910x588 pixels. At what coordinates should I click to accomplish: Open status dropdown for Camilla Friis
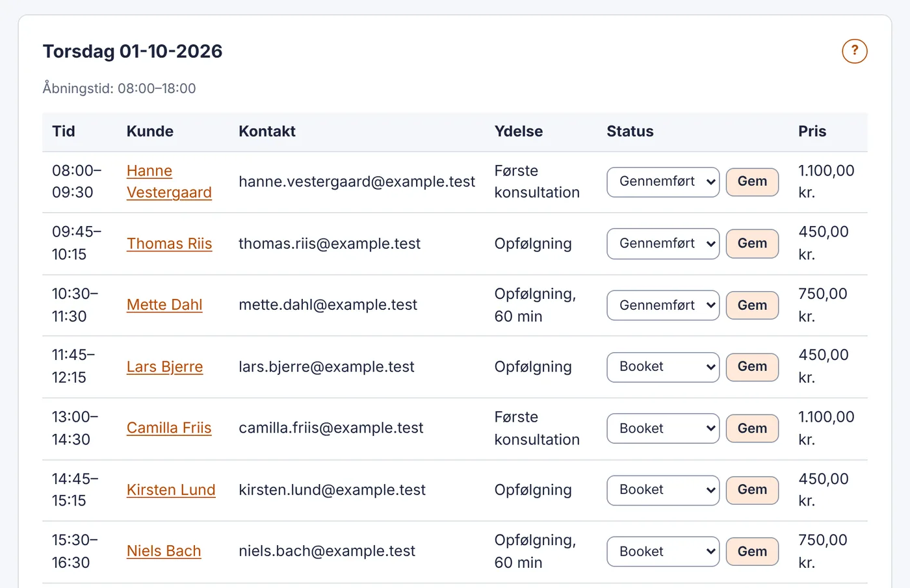tap(663, 429)
